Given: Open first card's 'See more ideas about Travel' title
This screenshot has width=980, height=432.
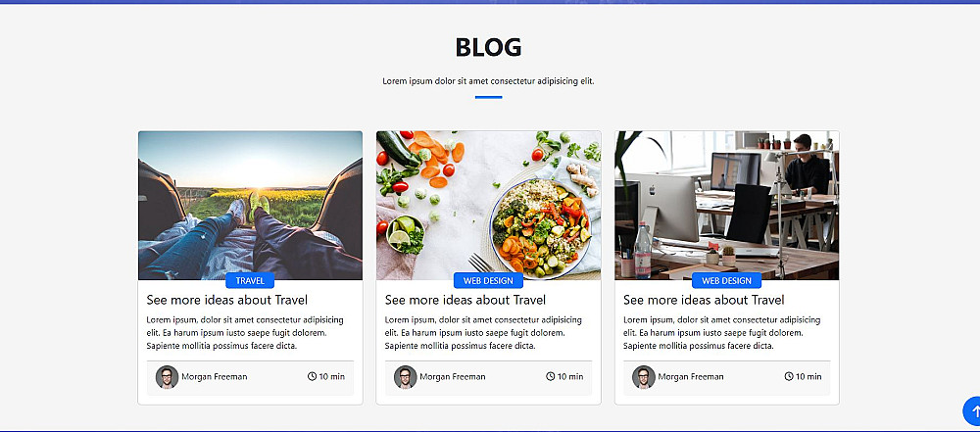Looking at the screenshot, I should [x=227, y=300].
